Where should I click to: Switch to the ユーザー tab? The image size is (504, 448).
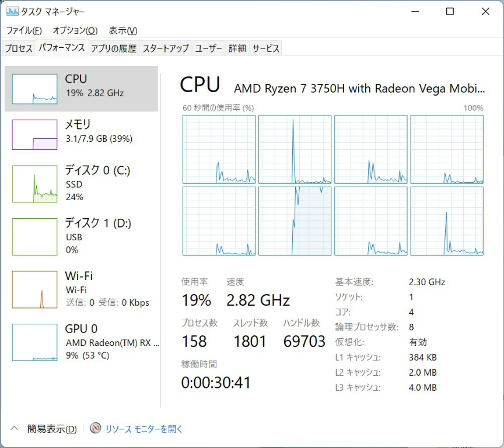pyautogui.click(x=209, y=48)
